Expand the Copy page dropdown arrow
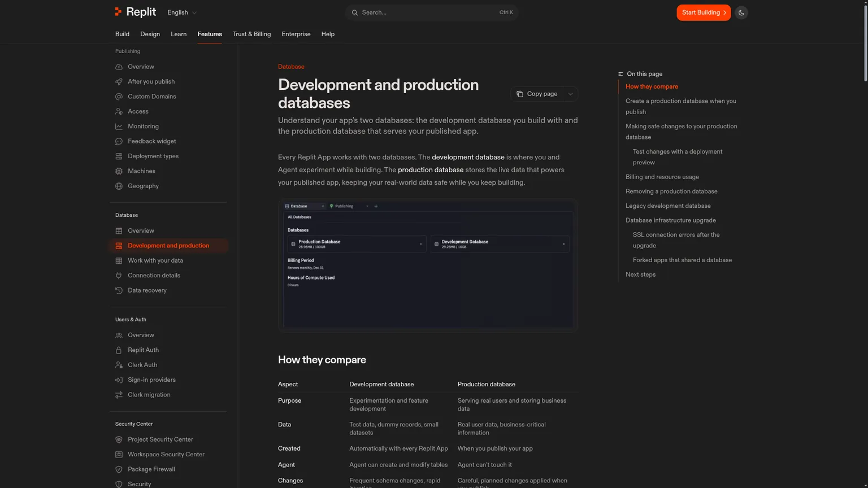 [570, 94]
